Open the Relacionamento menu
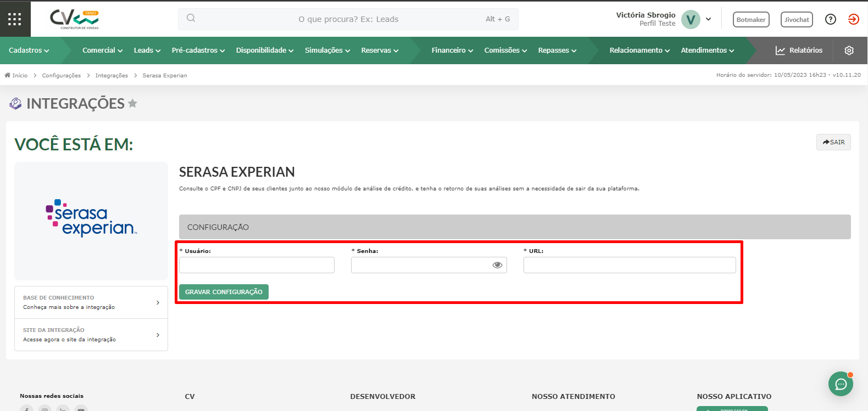Image resolution: width=868 pixels, height=411 pixels. 639,50
